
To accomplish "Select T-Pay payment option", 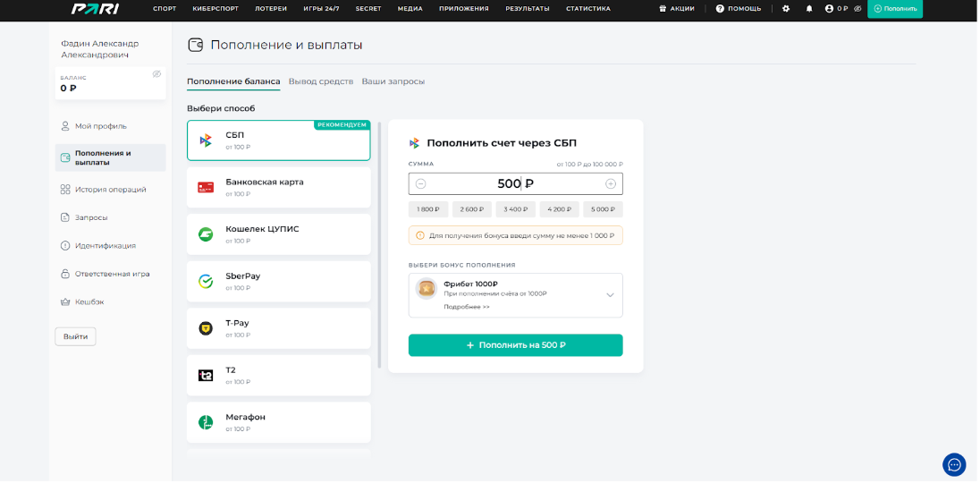I will point(278,328).
